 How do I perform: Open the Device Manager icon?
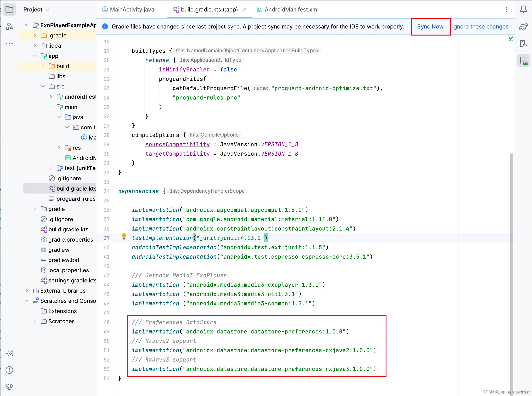click(x=523, y=44)
